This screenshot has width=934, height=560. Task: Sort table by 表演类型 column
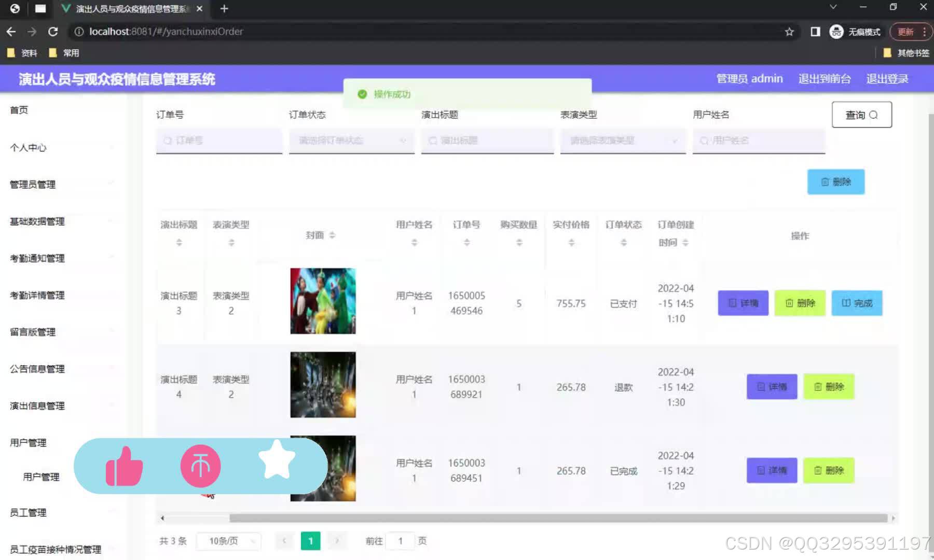coord(231,242)
